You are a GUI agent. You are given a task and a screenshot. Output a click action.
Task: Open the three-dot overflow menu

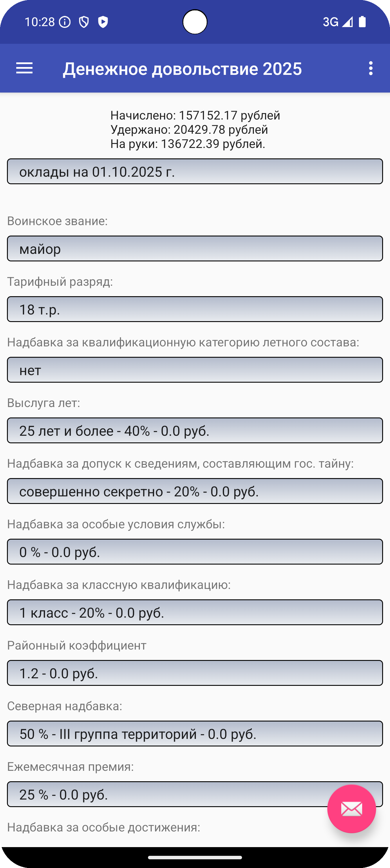pyautogui.click(x=371, y=68)
